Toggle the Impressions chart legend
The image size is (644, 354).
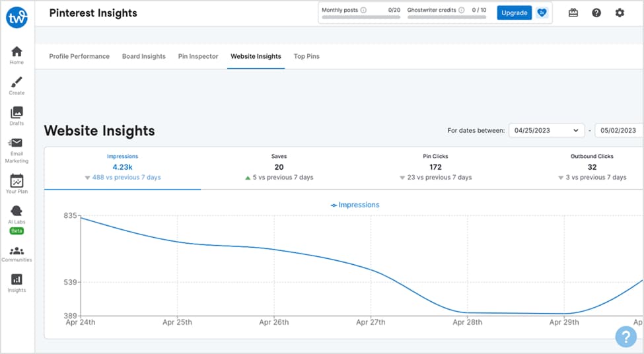coord(355,205)
